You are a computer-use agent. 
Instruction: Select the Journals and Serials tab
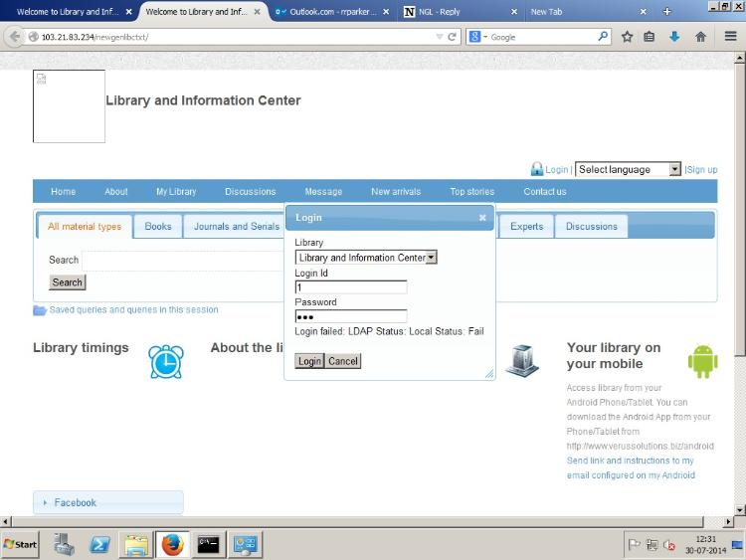point(236,227)
